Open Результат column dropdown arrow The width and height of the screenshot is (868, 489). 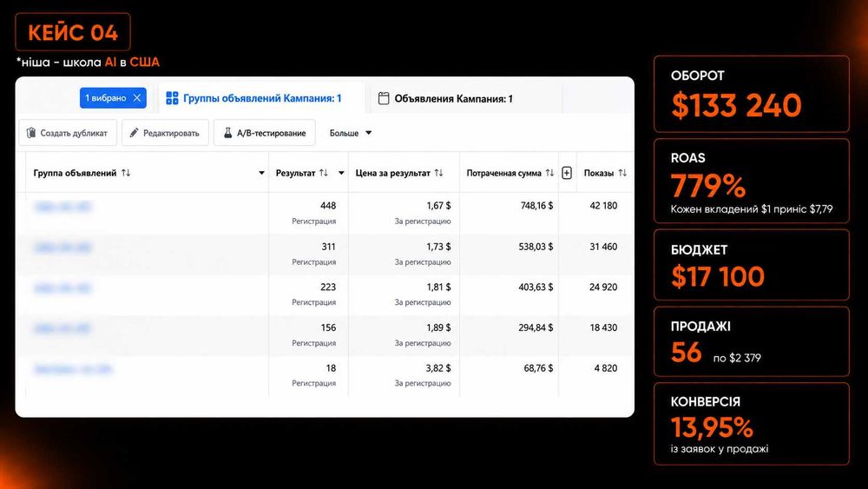(341, 174)
